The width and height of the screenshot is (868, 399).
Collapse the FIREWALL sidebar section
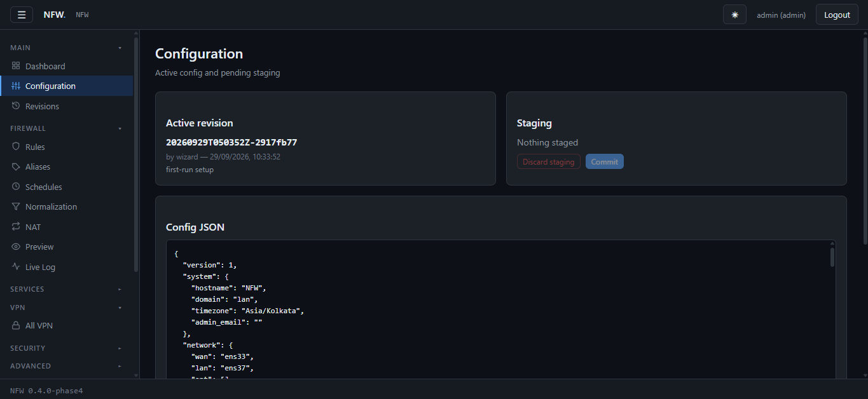(66, 128)
